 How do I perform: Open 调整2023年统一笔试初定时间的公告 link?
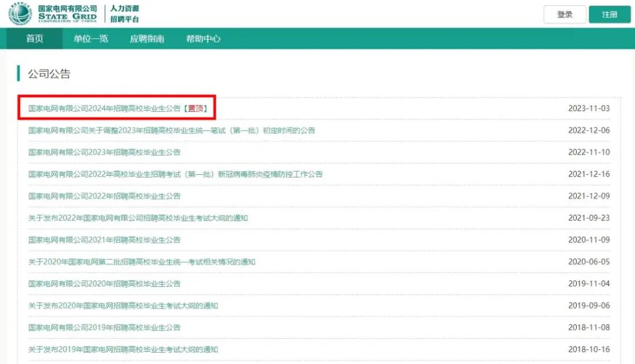pos(172,130)
